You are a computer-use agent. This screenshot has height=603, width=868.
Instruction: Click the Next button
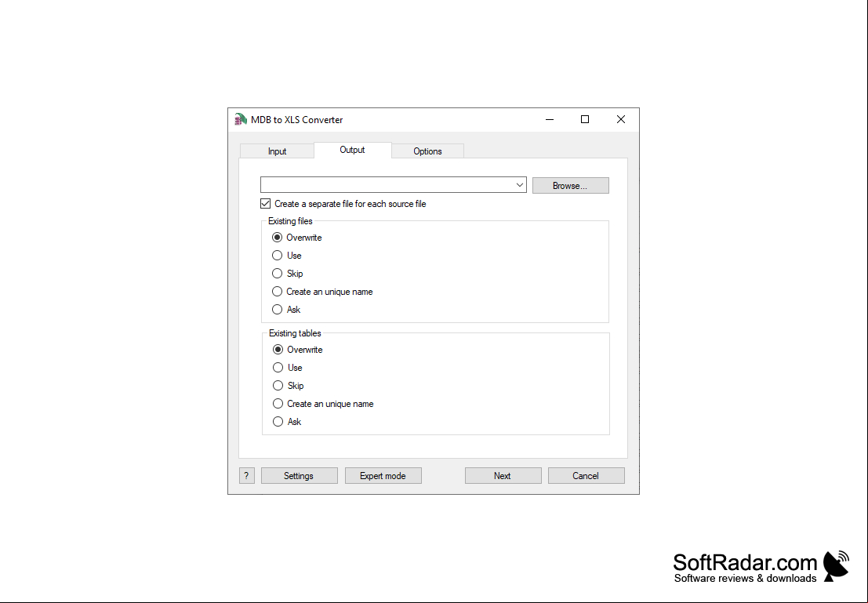tap(503, 476)
